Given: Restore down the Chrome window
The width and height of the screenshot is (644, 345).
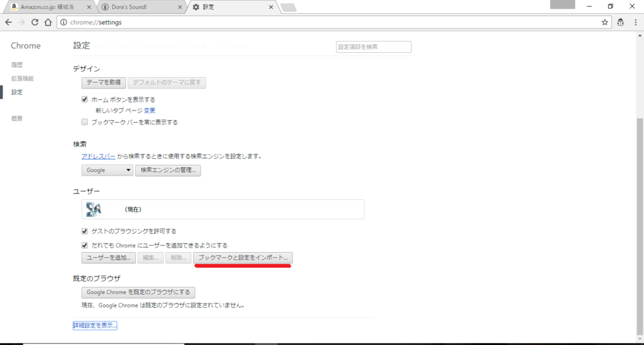Looking at the screenshot, I should [611, 6].
